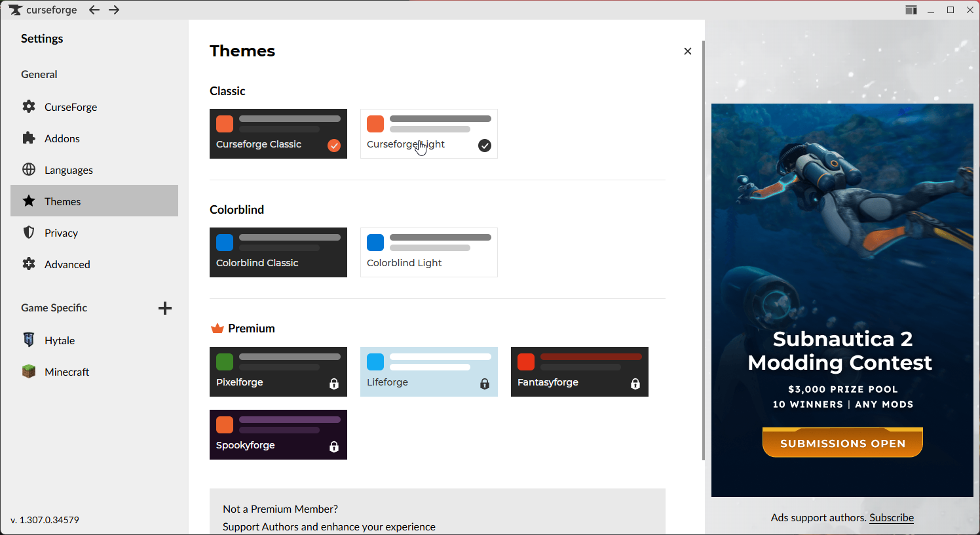The width and height of the screenshot is (980, 535).
Task: Click the Premium crown icon
Action: (217, 328)
